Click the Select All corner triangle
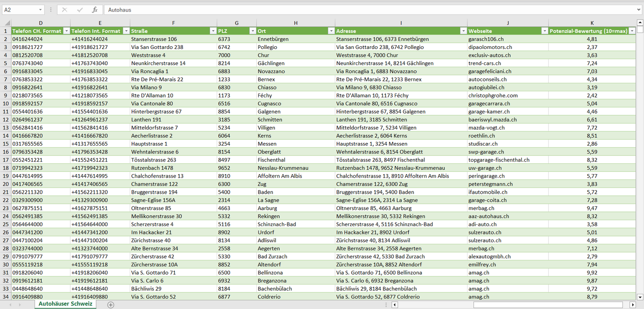644x309 pixels. click(x=6, y=23)
